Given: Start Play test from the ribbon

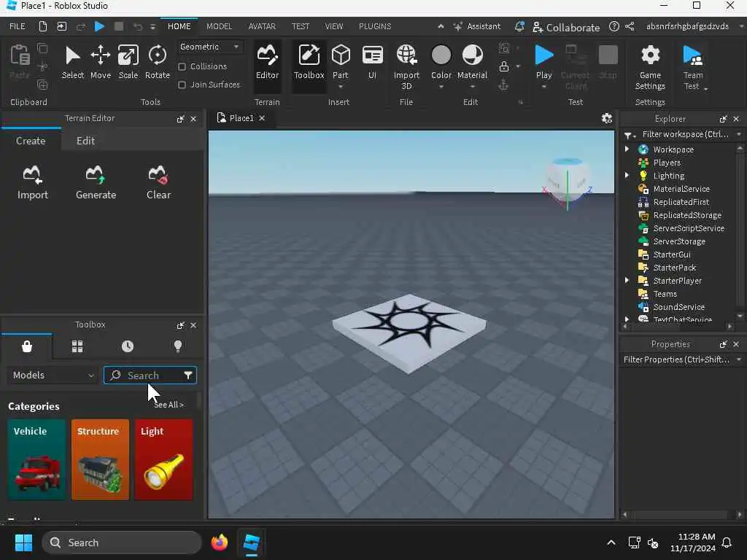Looking at the screenshot, I should (x=543, y=61).
